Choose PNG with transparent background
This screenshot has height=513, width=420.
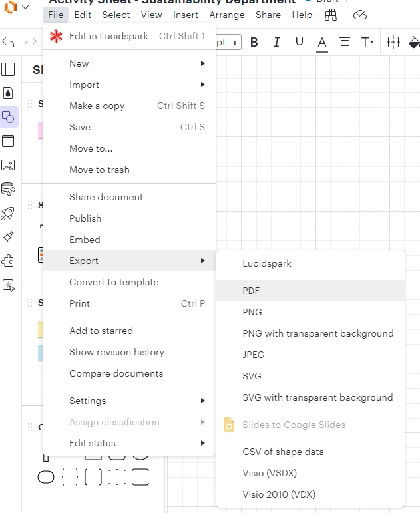(310, 333)
